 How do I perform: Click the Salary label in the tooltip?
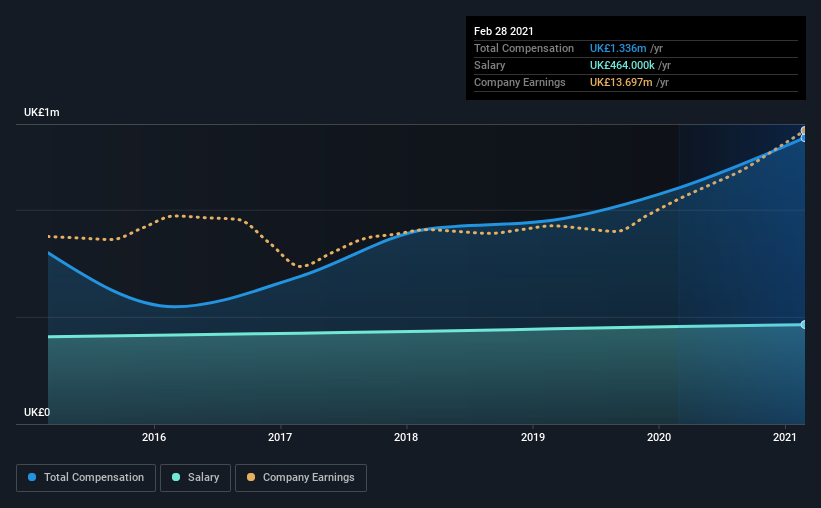pos(490,65)
